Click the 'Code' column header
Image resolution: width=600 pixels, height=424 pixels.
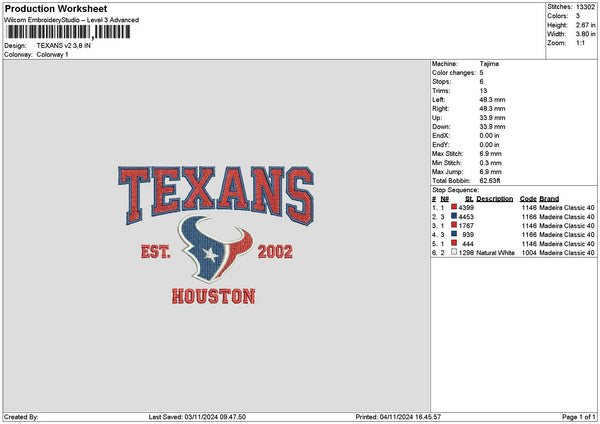click(528, 199)
